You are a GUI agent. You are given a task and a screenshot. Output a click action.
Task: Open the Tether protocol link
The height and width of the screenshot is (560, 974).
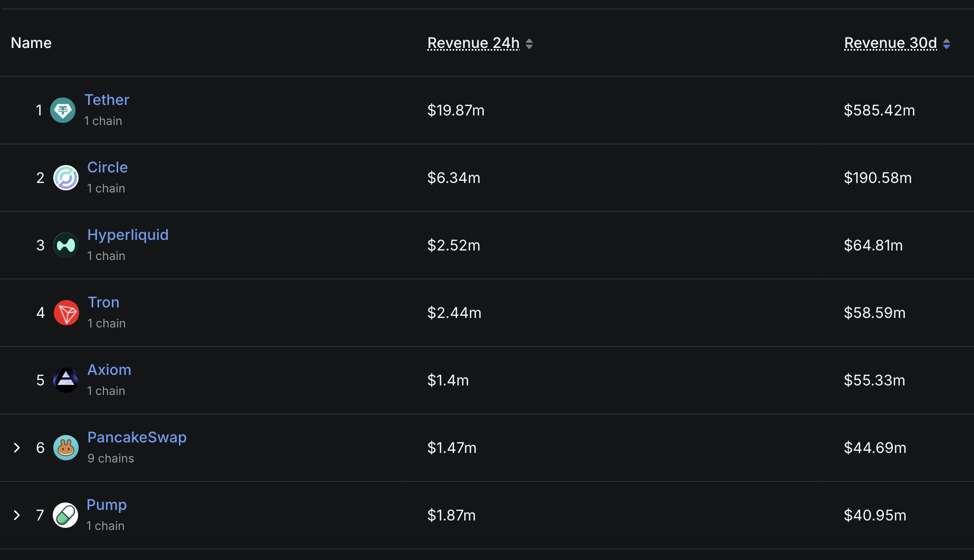click(107, 100)
